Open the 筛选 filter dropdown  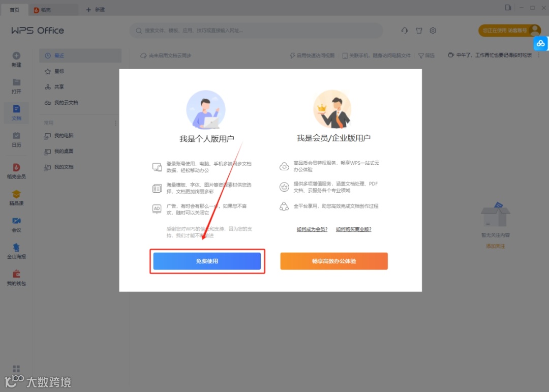pos(426,56)
